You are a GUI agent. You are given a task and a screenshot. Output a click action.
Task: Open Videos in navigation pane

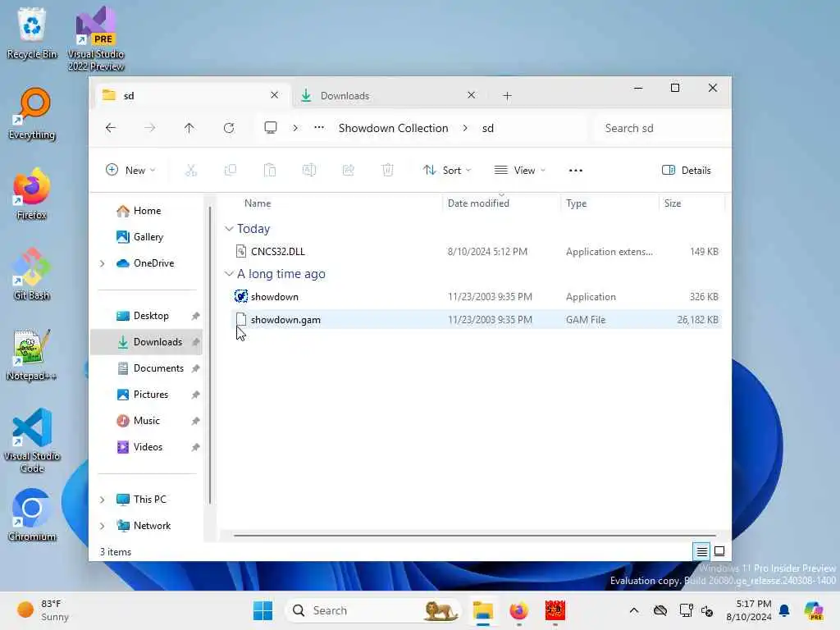[148, 447]
